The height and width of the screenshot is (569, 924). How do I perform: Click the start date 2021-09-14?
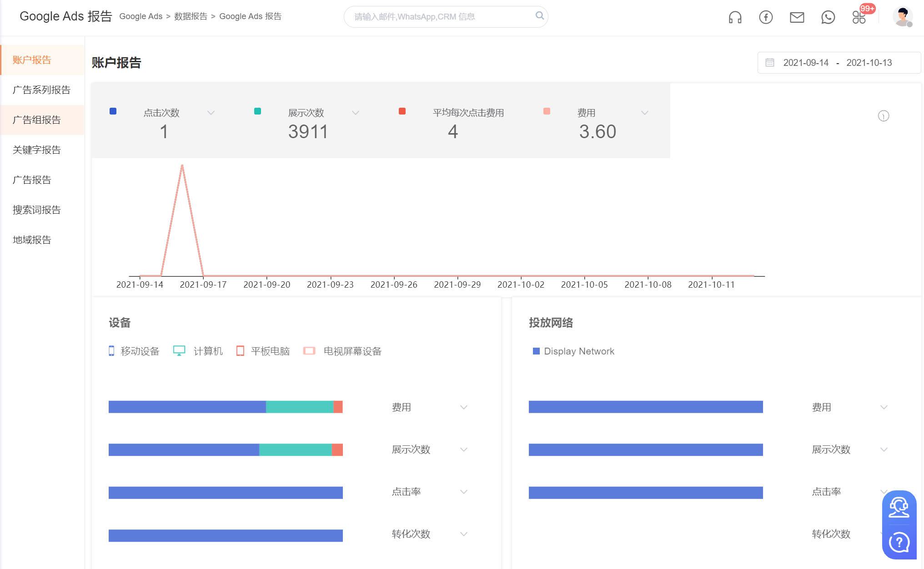pos(806,63)
